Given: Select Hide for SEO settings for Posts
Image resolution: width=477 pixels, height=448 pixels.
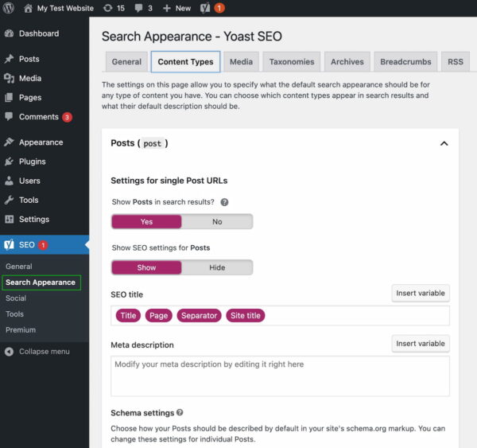Looking at the screenshot, I should 217,267.
